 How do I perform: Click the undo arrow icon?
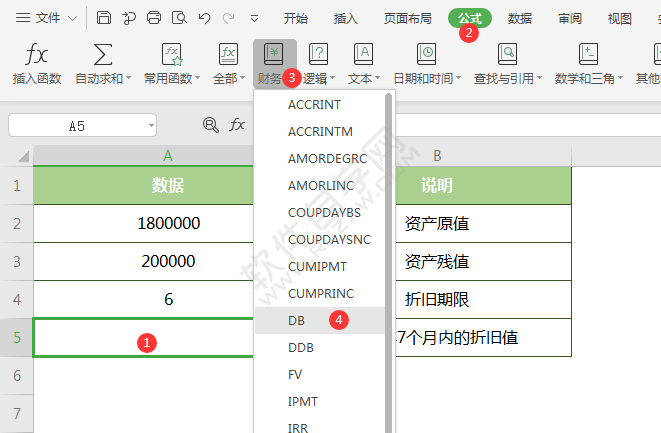point(204,18)
